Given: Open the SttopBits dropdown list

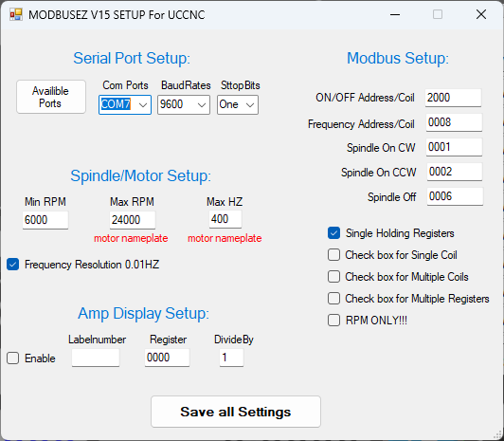Looking at the screenshot, I should (238, 104).
